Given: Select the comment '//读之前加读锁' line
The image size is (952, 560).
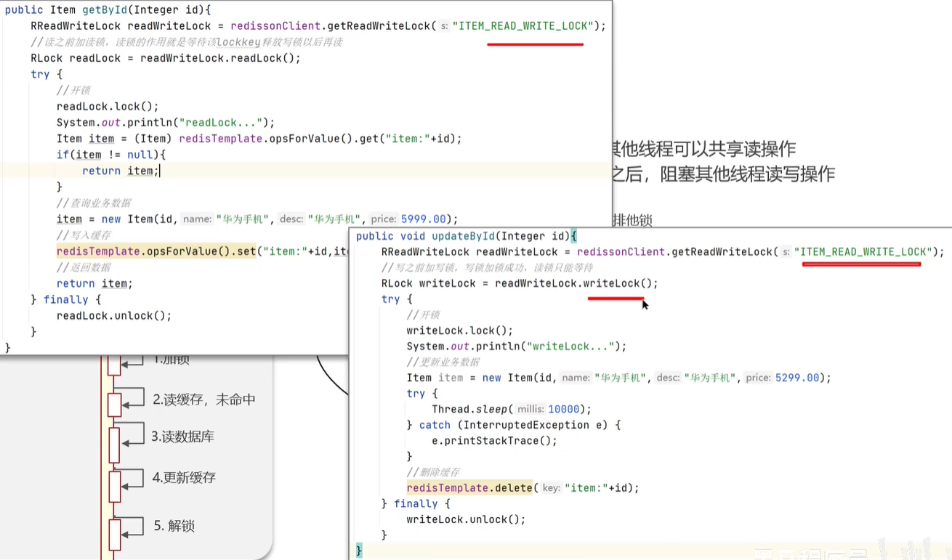Looking at the screenshot, I should pos(187,42).
